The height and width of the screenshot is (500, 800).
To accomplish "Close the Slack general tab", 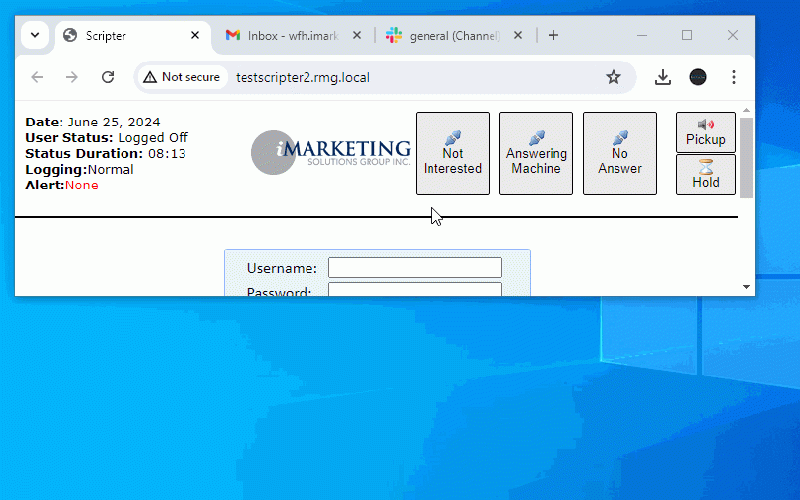I will [x=517, y=36].
